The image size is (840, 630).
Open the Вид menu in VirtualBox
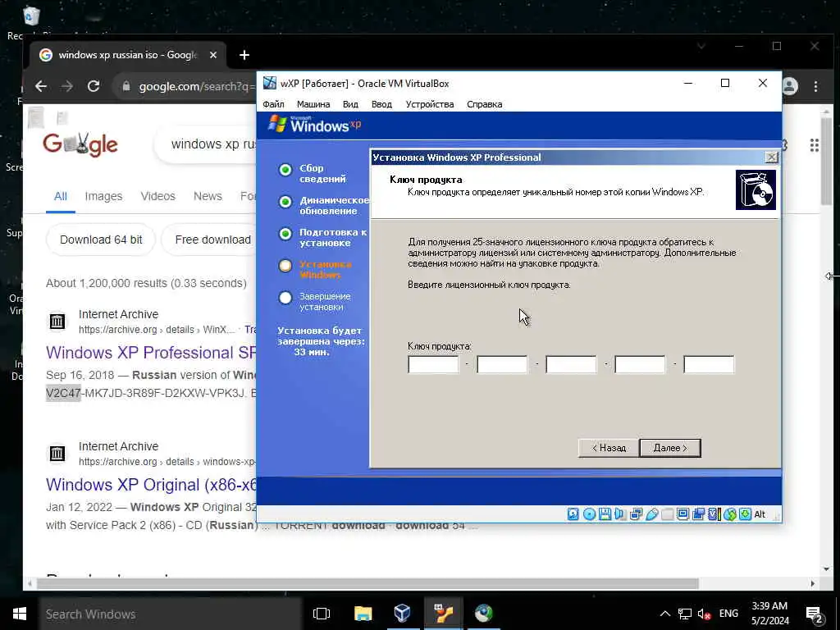pos(350,104)
